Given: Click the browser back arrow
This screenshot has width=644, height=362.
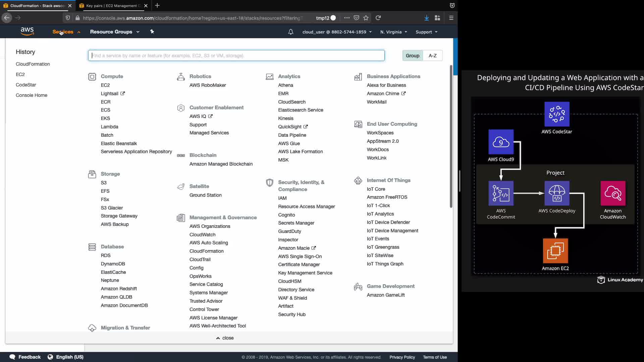Looking at the screenshot, I should (7, 18).
